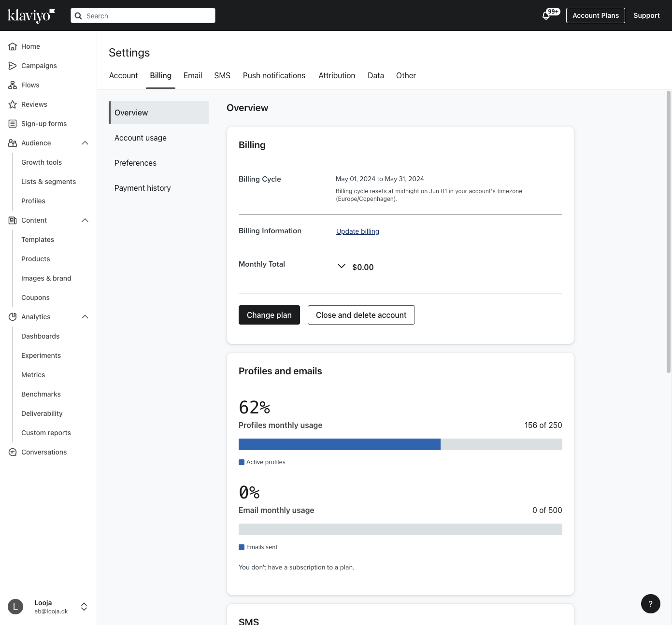Viewport: 672px width, 625px height.
Task: Open the Push notifications tab
Action: pos(274,75)
